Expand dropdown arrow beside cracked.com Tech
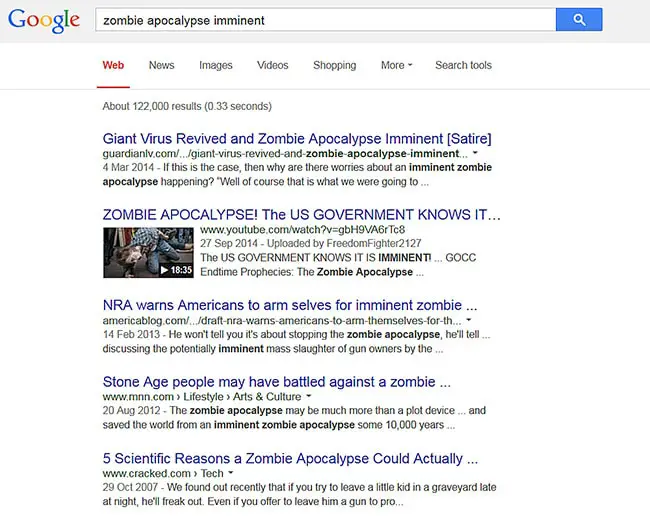This screenshot has height=518, width=650. (x=230, y=473)
